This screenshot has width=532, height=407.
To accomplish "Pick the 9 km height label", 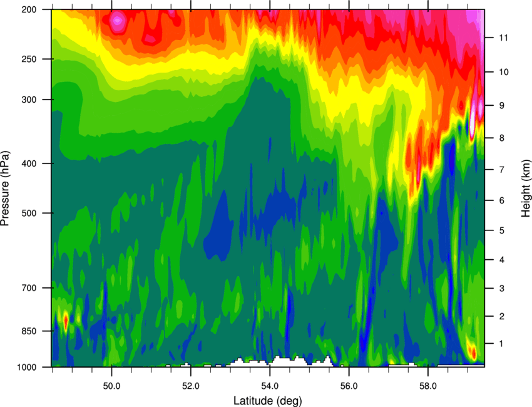I will [501, 105].
